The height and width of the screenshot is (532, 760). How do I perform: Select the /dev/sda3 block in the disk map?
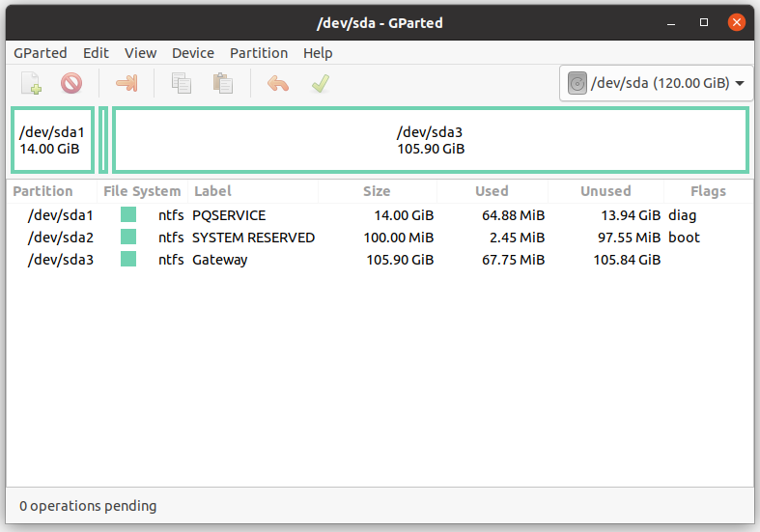pyautogui.click(x=431, y=140)
